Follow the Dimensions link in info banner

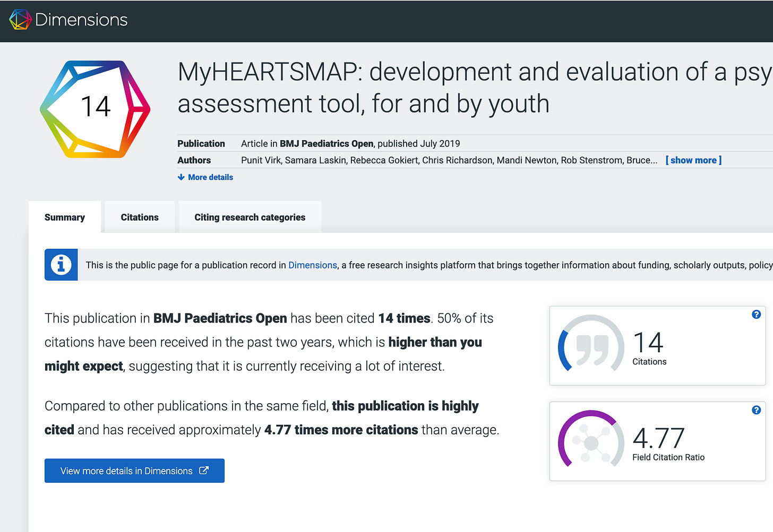(313, 265)
